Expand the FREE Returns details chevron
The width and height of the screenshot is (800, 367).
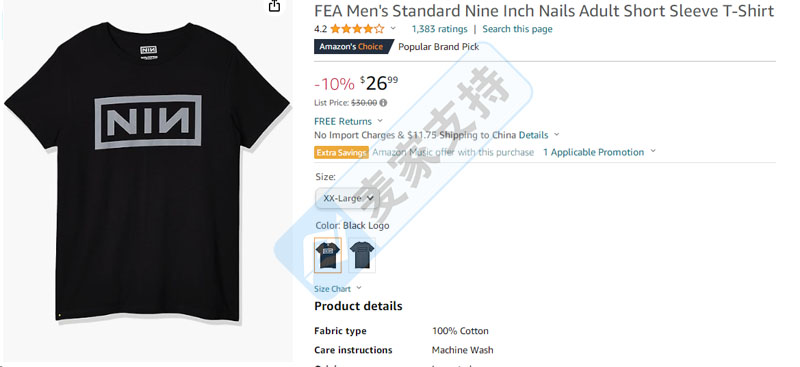380,121
